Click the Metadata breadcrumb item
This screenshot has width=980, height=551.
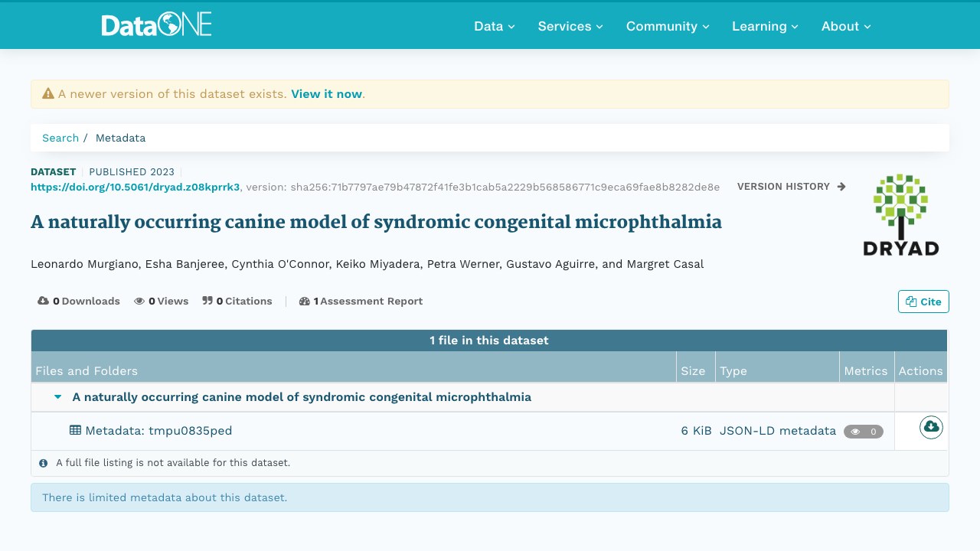120,139
